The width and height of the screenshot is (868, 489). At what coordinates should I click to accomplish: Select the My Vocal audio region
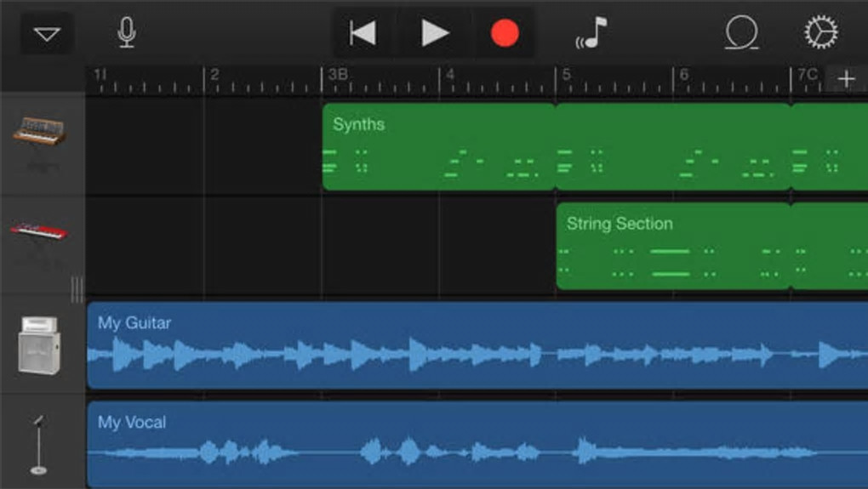coord(477,445)
